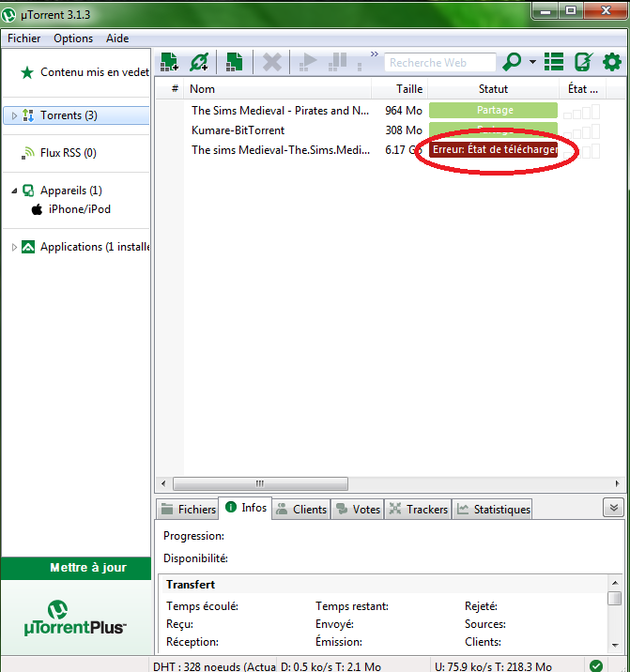The height and width of the screenshot is (672, 630).
Task: Select Torrents (3) in the sidebar
Action: point(76,115)
